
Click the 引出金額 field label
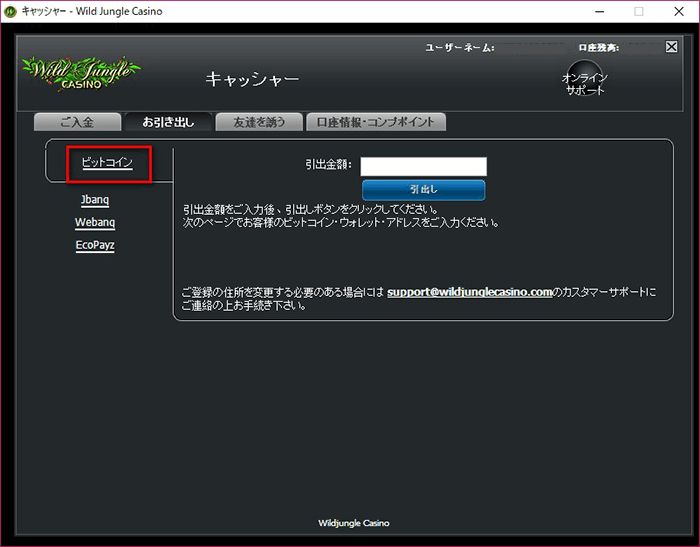pyautogui.click(x=328, y=164)
